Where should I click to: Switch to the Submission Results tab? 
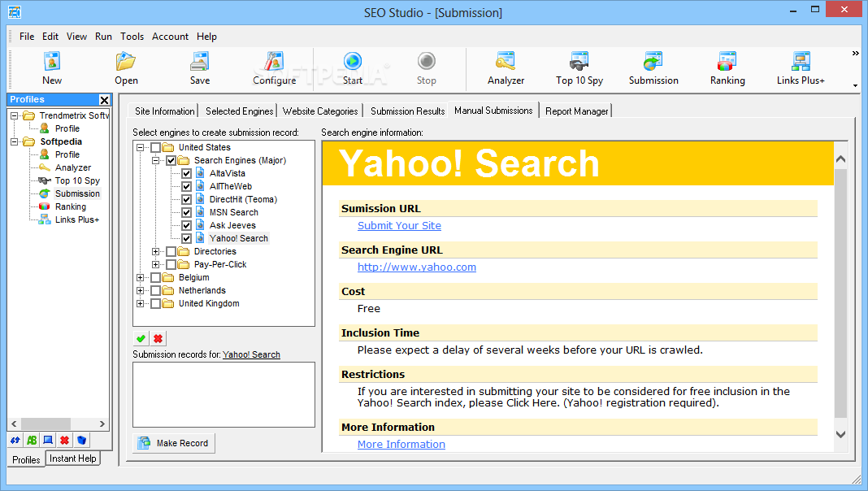click(407, 111)
